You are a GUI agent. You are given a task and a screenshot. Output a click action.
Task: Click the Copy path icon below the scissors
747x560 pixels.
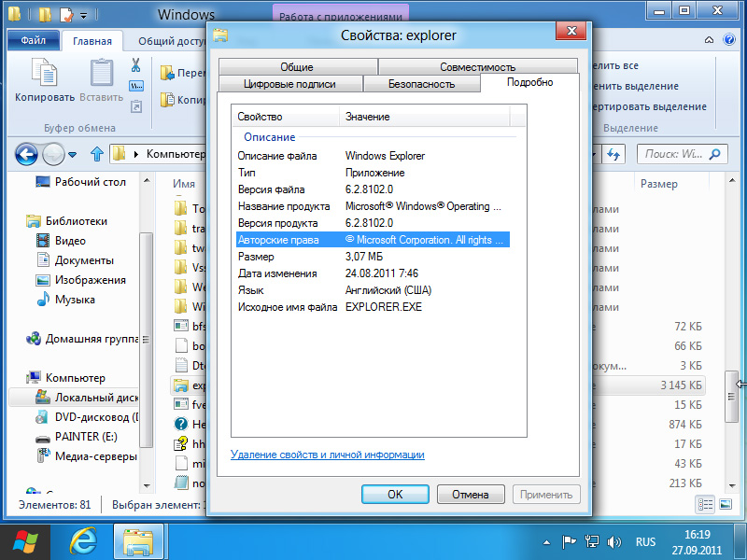pos(136,86)
